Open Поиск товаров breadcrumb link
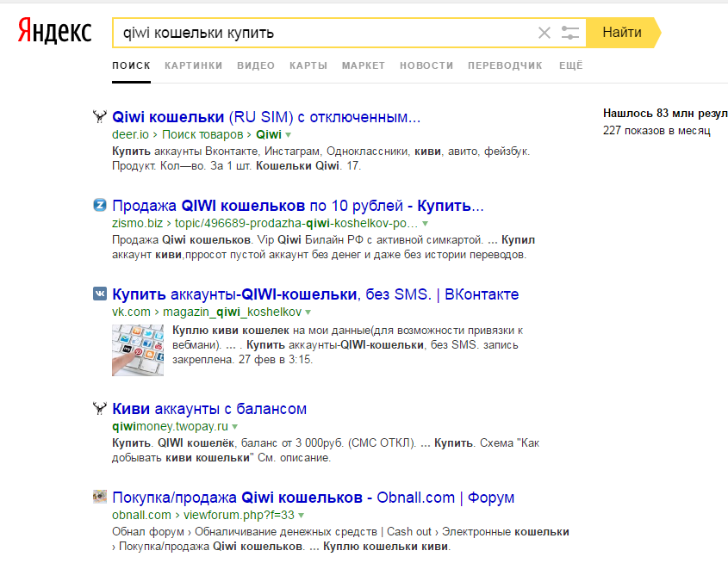 (x=202, y=134)
